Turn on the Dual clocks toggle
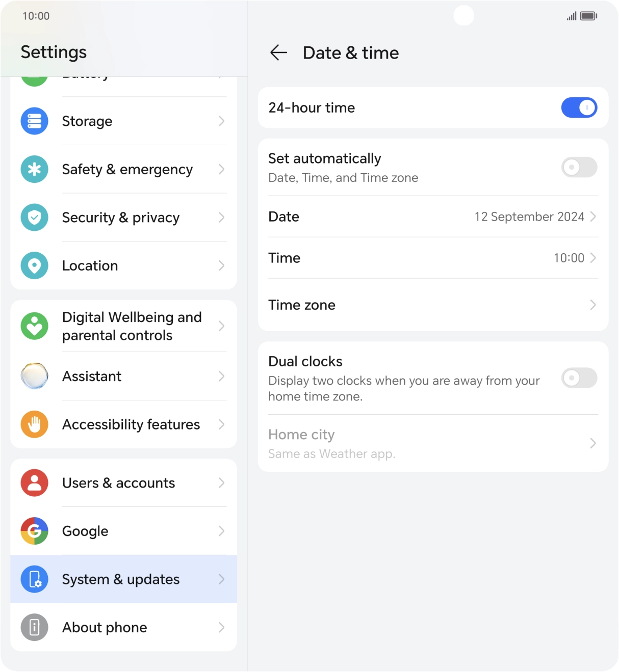Viewport: 619px width, 672px height. (x=579, y=378)
